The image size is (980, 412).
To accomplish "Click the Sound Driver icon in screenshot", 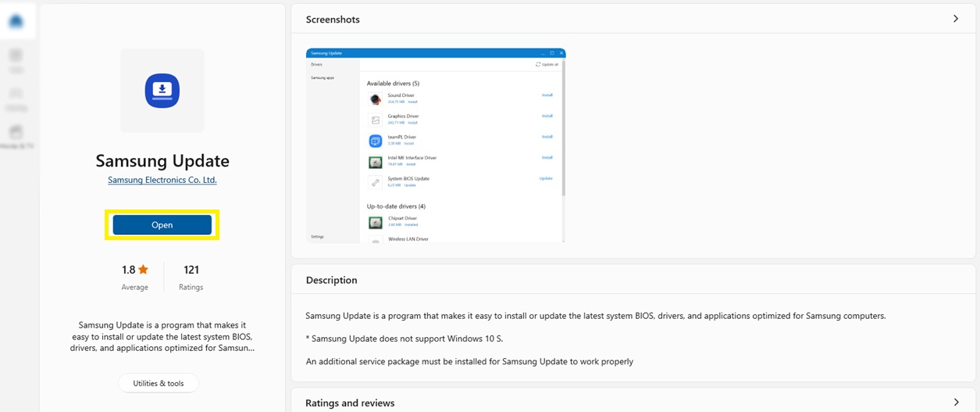I will click(376, 99).
